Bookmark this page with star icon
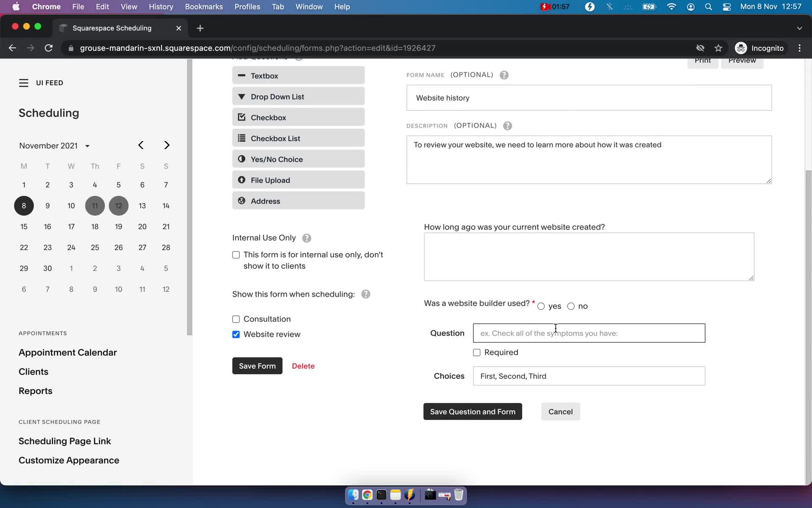The height and width of the screenshot is (508, 812). (718, 48)
